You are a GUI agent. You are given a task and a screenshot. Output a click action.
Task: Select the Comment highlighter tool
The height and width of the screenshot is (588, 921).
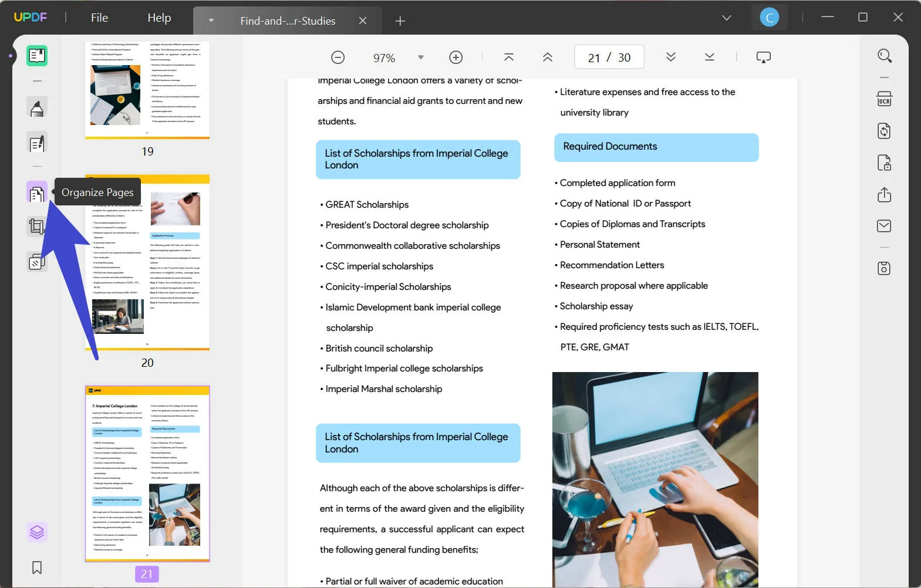tap(37, 108)
